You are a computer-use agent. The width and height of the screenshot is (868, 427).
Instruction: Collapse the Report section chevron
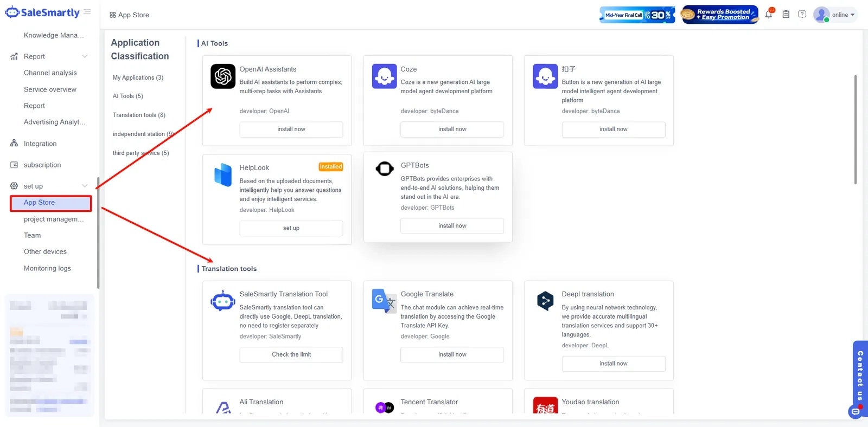coord(85,56)
